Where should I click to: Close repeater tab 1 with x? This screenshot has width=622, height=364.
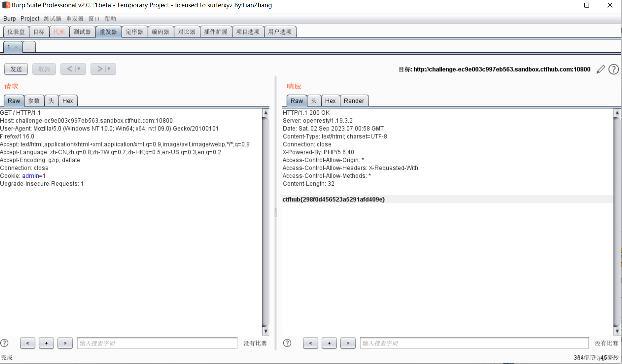pos(16,47)
